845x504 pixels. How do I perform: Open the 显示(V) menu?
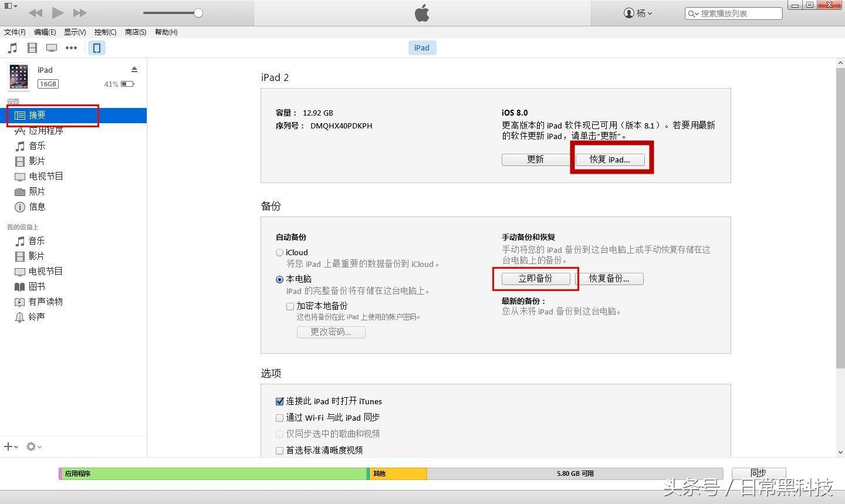pos(75,32)
